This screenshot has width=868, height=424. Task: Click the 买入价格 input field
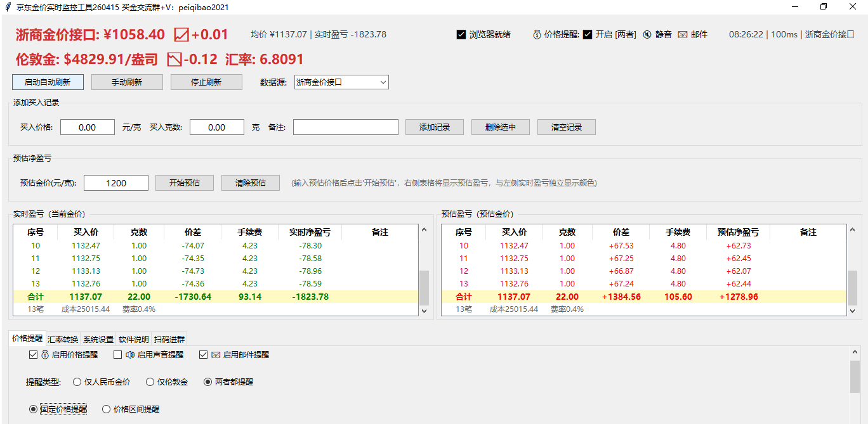[x=88, y=127]
